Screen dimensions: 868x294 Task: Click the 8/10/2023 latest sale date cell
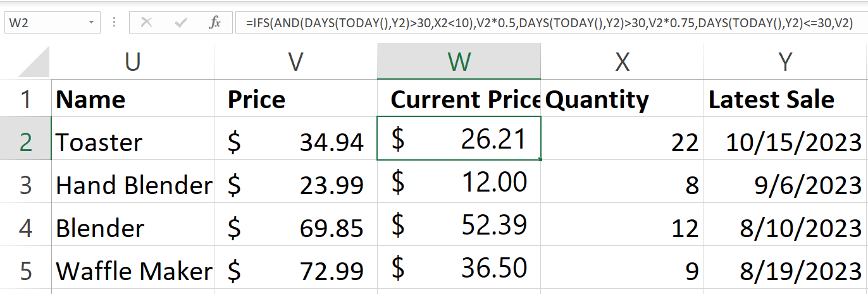pyautogui.click(x=785, y=228)
